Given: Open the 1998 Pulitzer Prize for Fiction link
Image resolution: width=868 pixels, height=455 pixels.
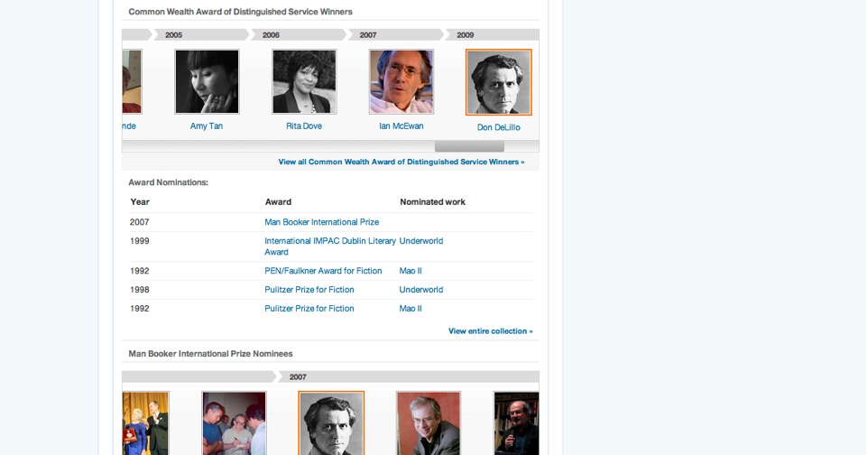Looking at the screenshot, I should pyautogui.click(x=309, y=289).
